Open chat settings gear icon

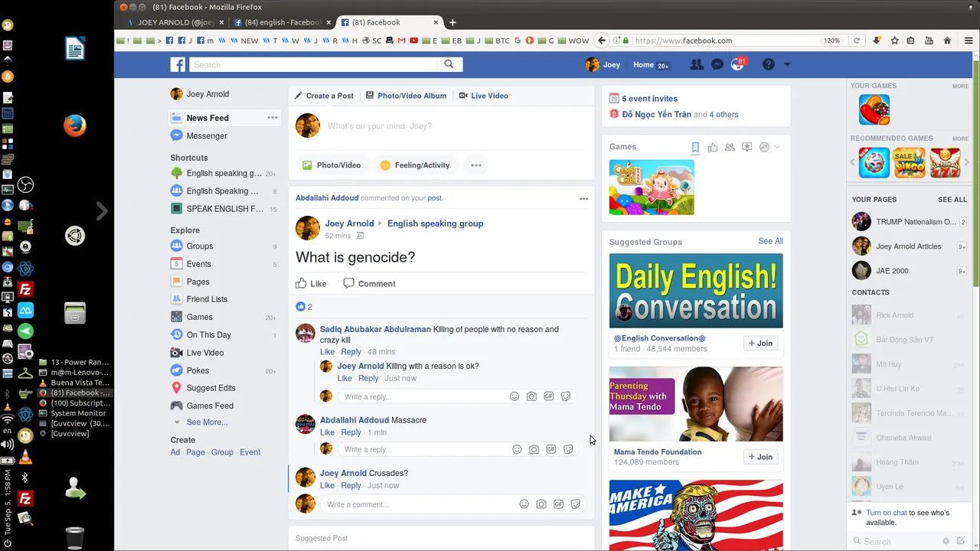tap(946, 541)
